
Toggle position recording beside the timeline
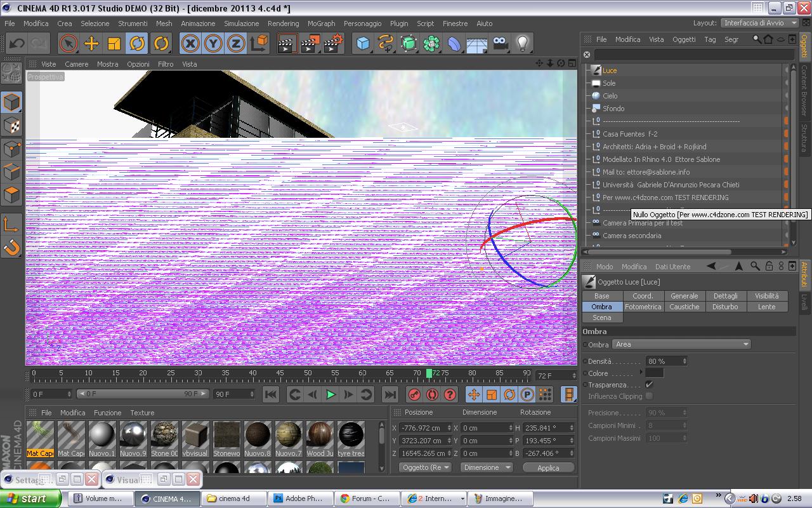(474, 394)
